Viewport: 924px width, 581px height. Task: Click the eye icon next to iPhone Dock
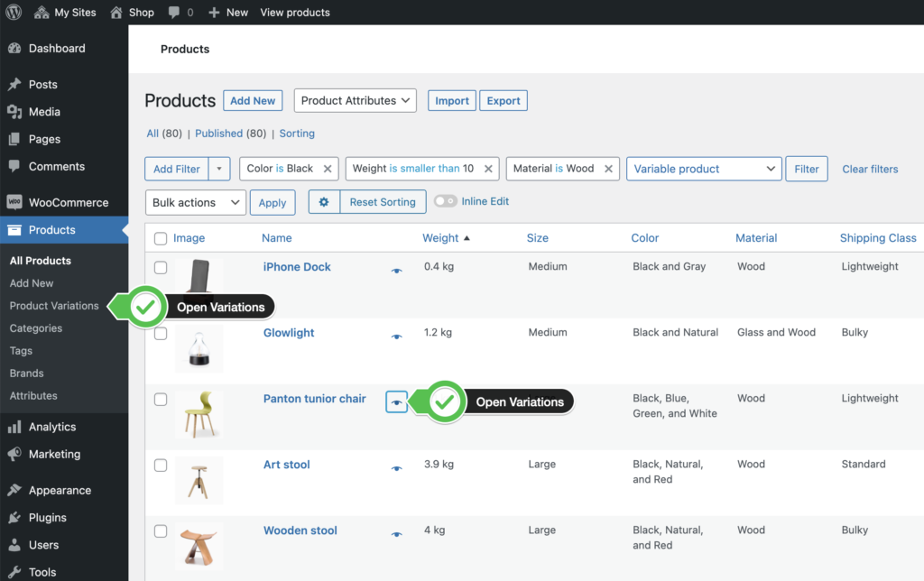(395, 268)
